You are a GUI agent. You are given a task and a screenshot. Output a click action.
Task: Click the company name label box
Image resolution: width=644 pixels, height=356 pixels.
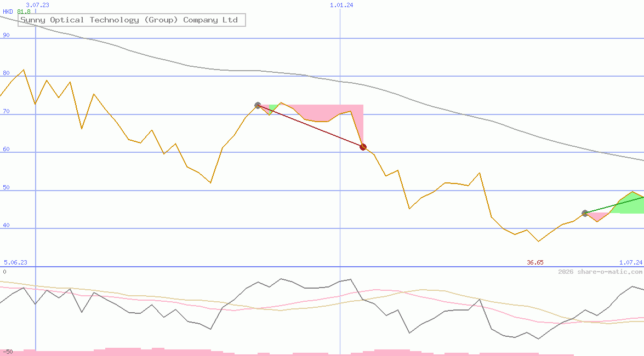pyautogui.click(x=132, y=20)
